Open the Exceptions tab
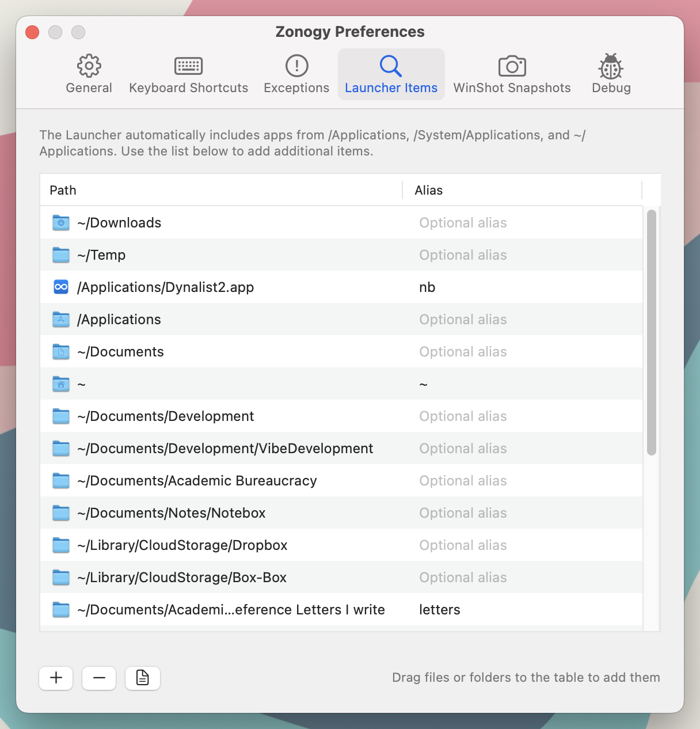This screenshot has width=700, height=729. pos(296,74)
